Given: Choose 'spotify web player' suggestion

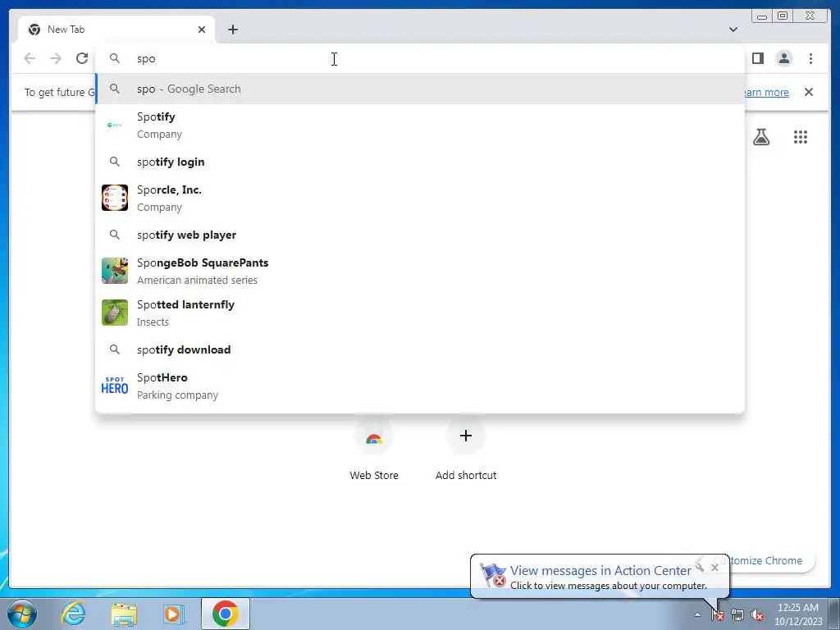Looking at the screenshot, I should click(420, 235).
